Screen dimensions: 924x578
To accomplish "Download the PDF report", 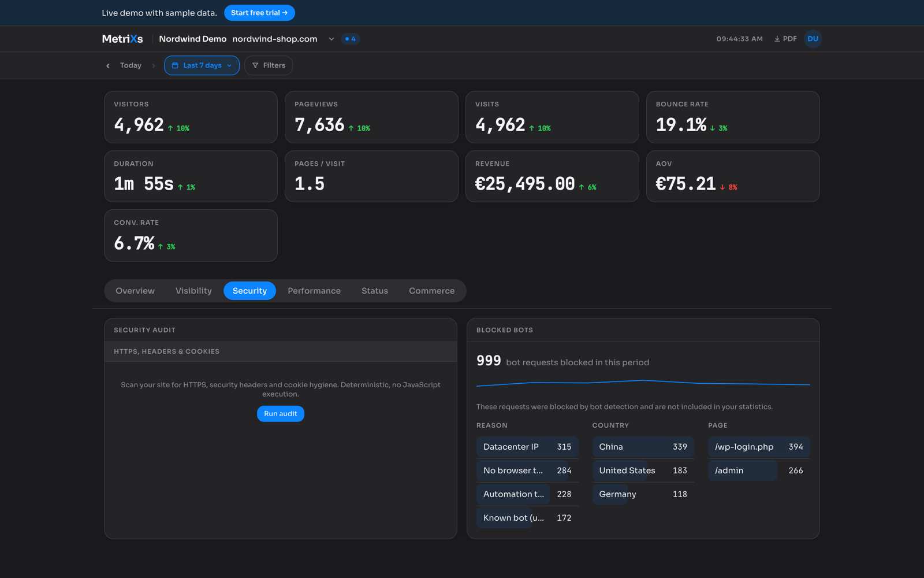I will [x=785, y=39].
